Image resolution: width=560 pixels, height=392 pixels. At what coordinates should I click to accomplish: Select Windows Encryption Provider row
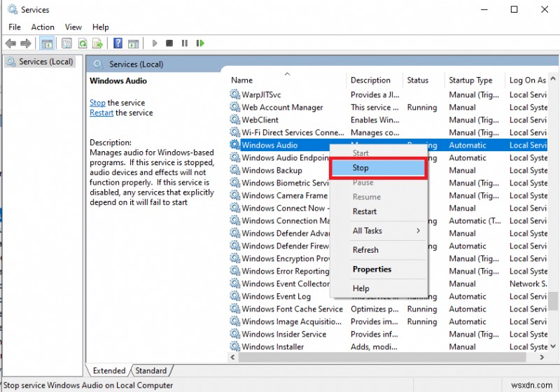pyautogui.click(x=388, y=258)
